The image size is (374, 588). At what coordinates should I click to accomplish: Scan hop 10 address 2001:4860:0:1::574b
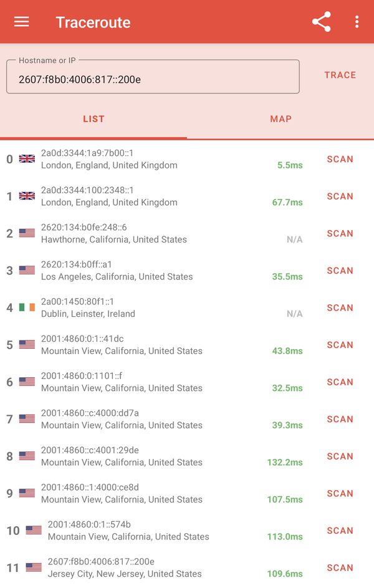pos(340,531)
